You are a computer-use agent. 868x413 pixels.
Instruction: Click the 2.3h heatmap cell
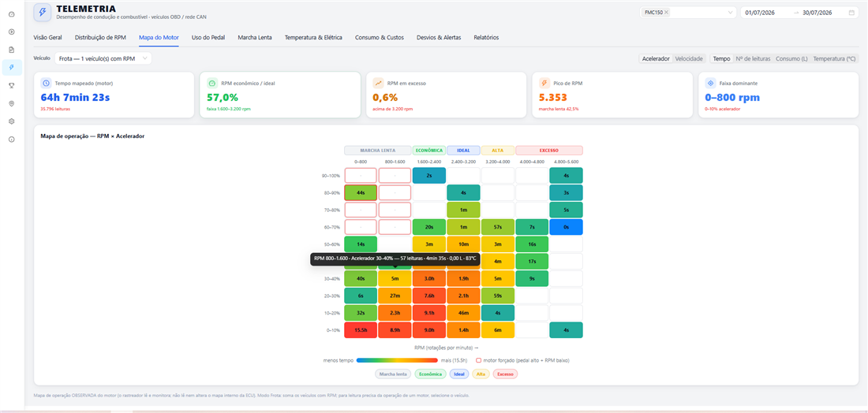[x=395, y=312]
